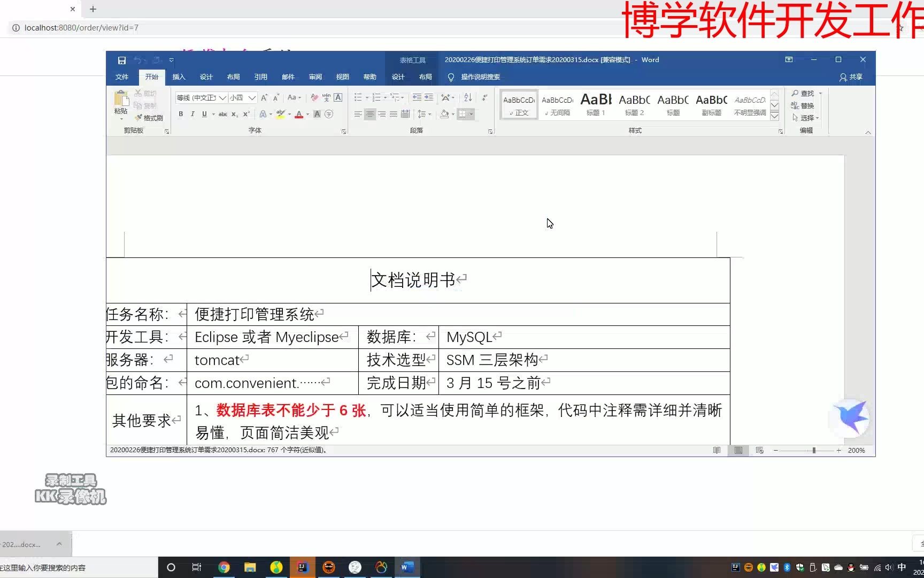
Task: Click the Find (查找) button
Action: click(x=803, y=93)
